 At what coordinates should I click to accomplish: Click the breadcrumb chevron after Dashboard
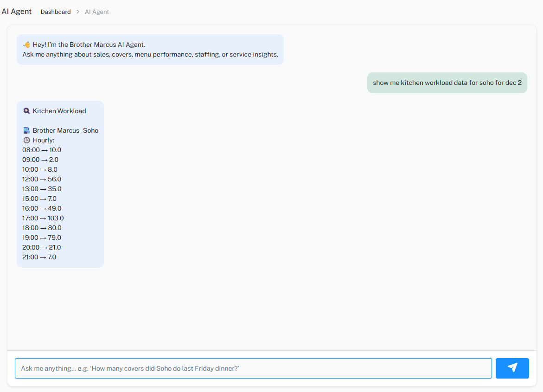[78, 12]
